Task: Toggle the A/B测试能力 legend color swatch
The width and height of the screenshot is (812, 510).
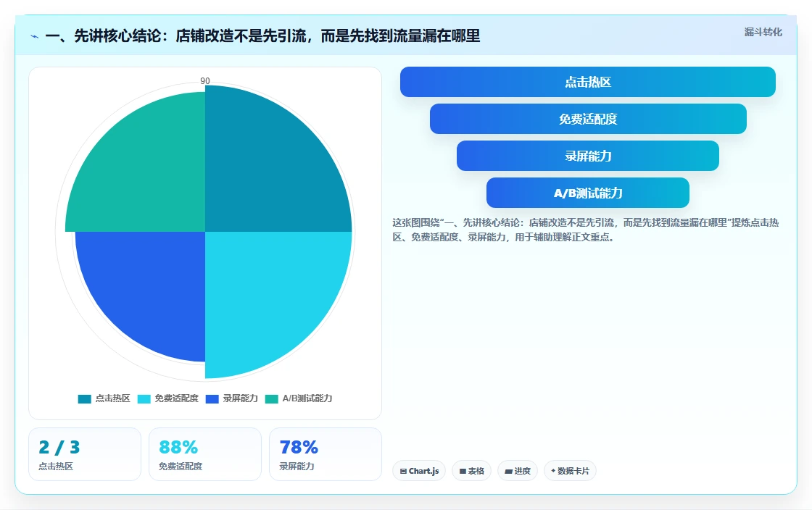Action: click(x=272, y=398)
